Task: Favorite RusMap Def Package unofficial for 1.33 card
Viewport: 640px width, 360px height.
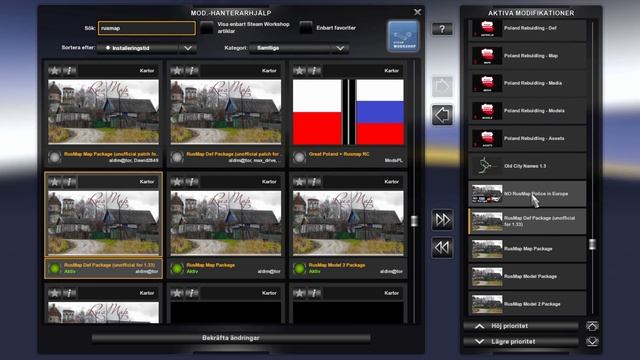Action: click(x=54, y=182)
